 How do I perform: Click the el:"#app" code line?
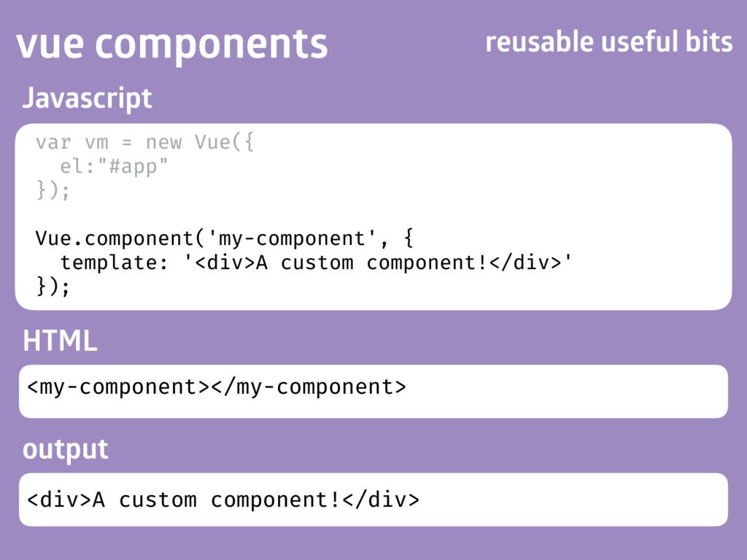(114, 167)
